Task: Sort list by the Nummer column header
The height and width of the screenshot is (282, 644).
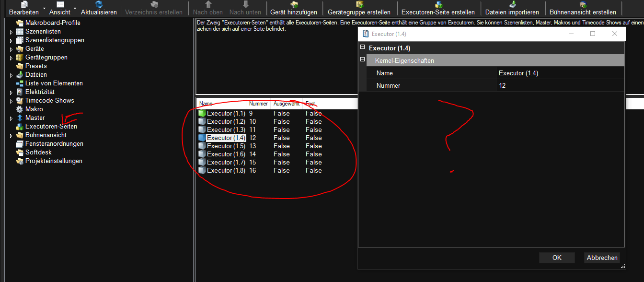Action: coord(258,104)
